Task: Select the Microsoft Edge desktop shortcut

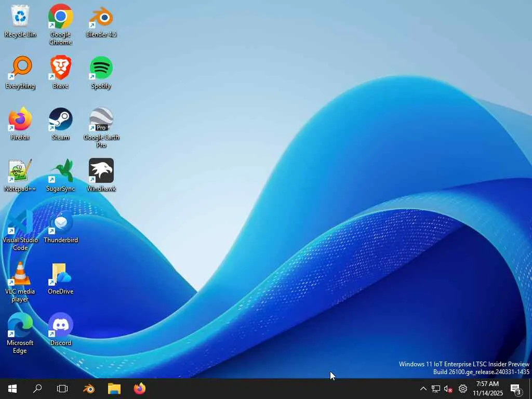Action: (20, 334)
